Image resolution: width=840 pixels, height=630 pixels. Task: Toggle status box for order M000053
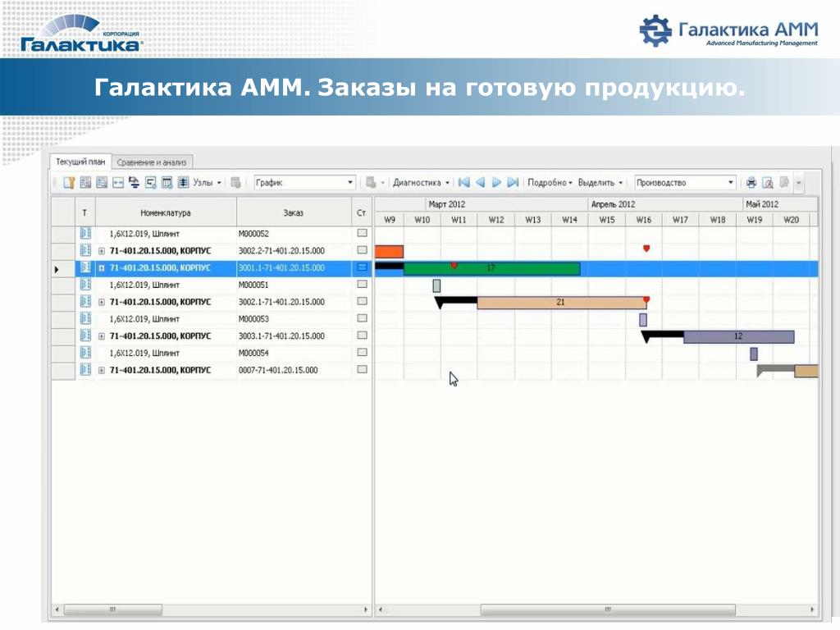(x=362, y=318)
